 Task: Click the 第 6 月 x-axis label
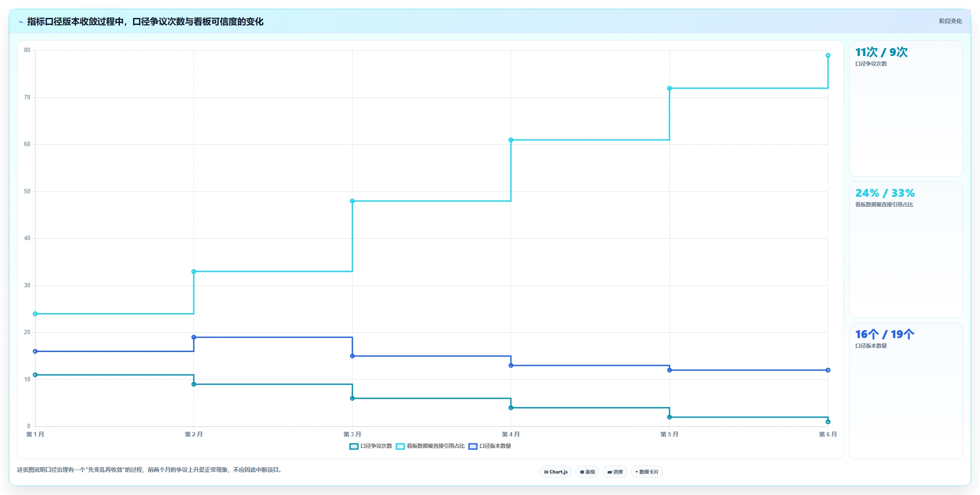(x=828, y=434)
